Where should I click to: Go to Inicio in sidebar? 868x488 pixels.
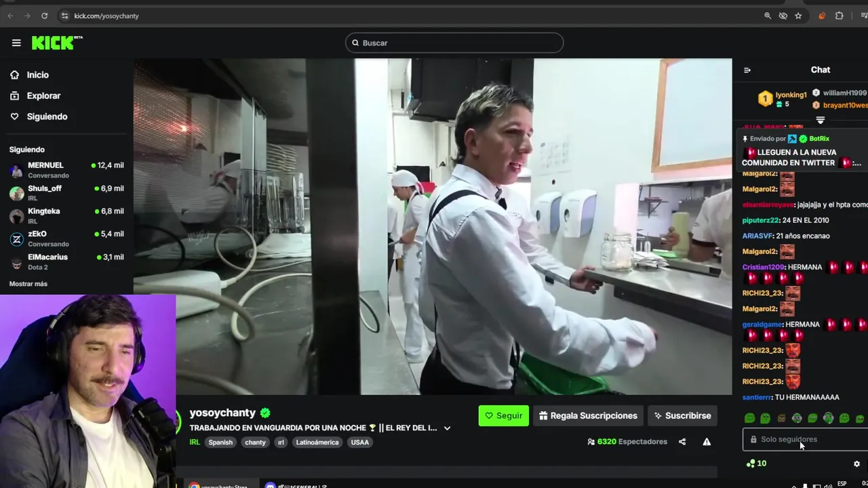38,75
